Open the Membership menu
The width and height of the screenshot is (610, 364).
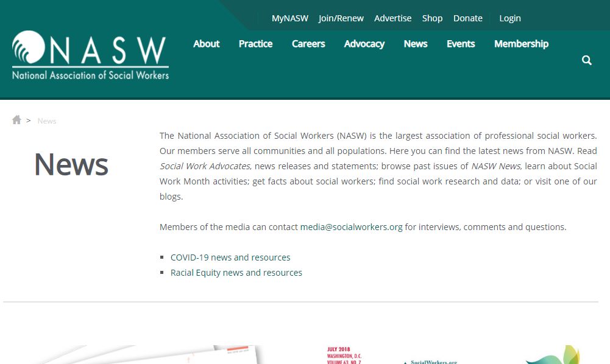coord(521,44)
